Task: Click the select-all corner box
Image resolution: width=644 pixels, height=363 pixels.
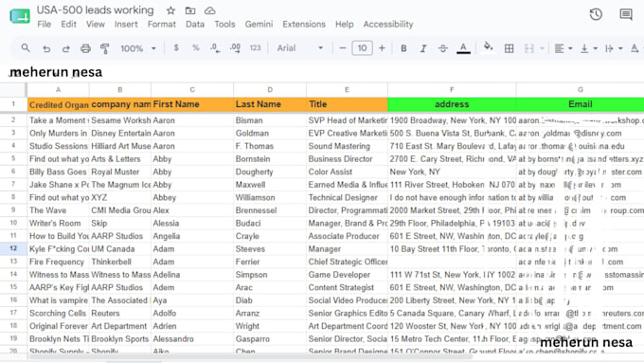Action: pyautogui.click(x=13, y=90)
